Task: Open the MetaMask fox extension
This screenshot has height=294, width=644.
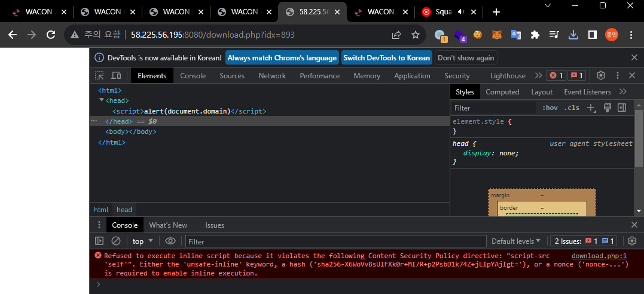Action: pyautogui.click(x=496, y=35)
